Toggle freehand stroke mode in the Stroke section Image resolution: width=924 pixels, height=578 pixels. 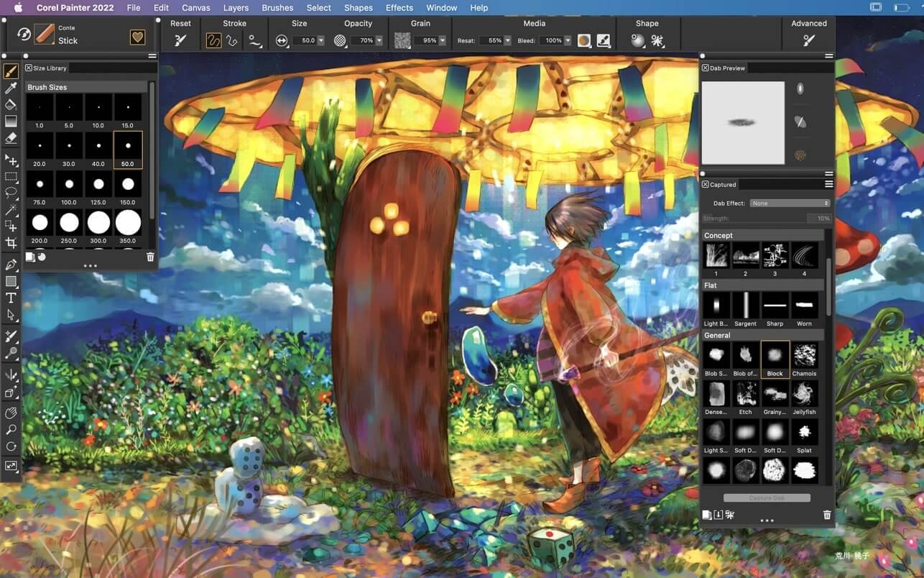point(213,41)
